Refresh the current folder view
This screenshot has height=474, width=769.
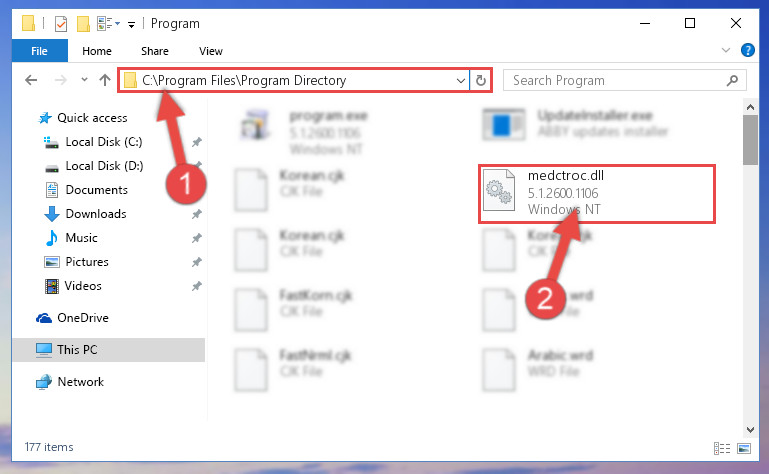[481, 80]
